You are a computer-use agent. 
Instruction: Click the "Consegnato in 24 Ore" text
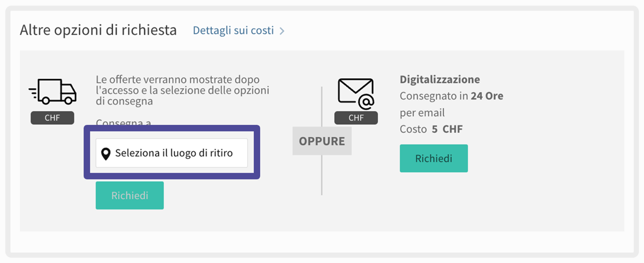(x=451, y=96)
